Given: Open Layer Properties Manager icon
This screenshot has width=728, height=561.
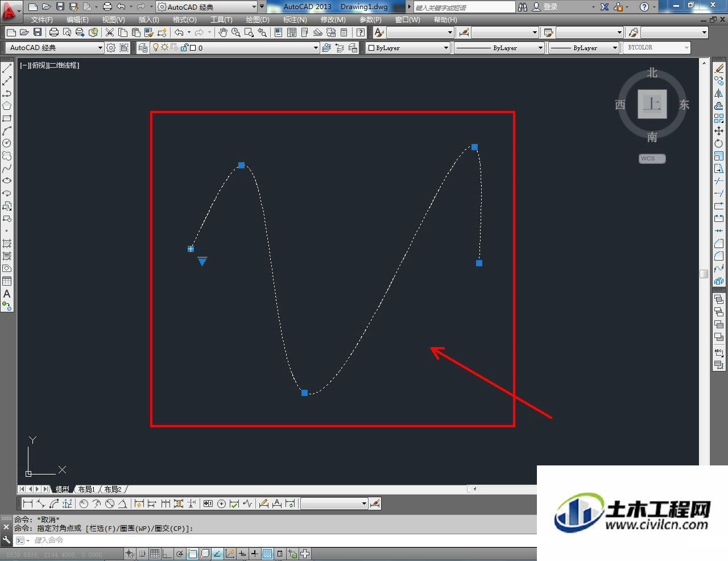Looking at the screenshot, I should click(x=143, y=48).
